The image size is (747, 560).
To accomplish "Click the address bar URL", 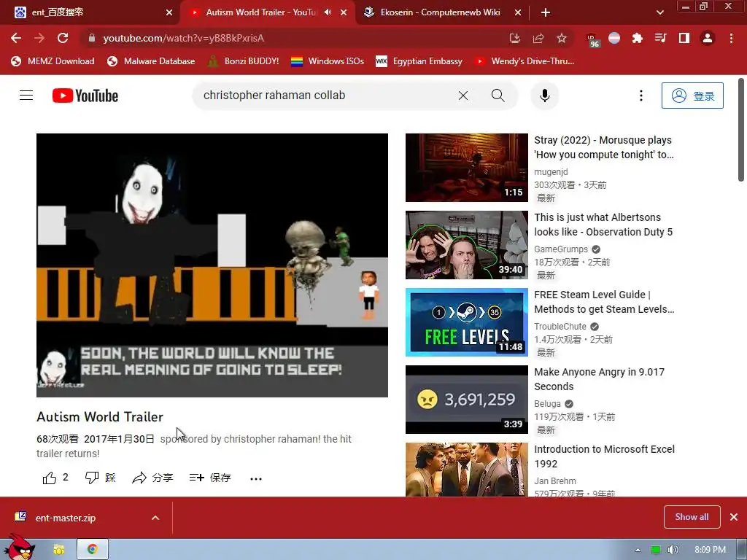I will tap(183, 38).
